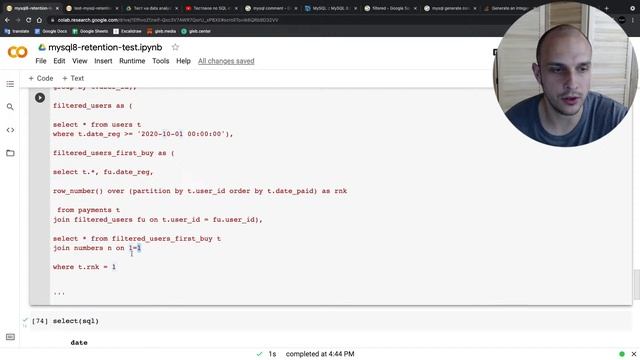Image resolution: width=640 pixels, height=360 pixels.
Task: Click the date column header in output
Action: (79, 342)
